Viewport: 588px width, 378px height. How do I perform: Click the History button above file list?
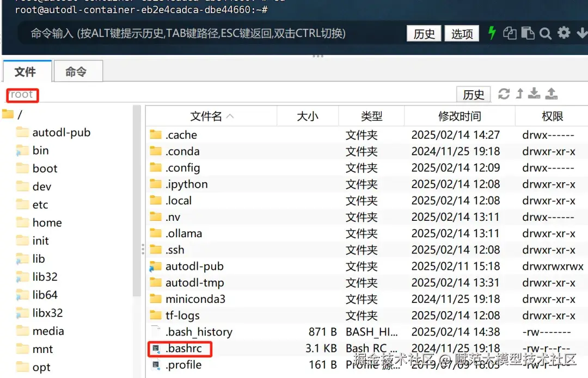click(x=473, y=95)
